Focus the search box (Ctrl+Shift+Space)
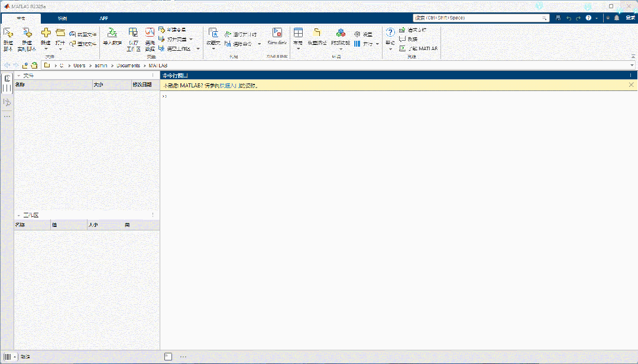The image size is (638, 364). click(x=481, y=18)
